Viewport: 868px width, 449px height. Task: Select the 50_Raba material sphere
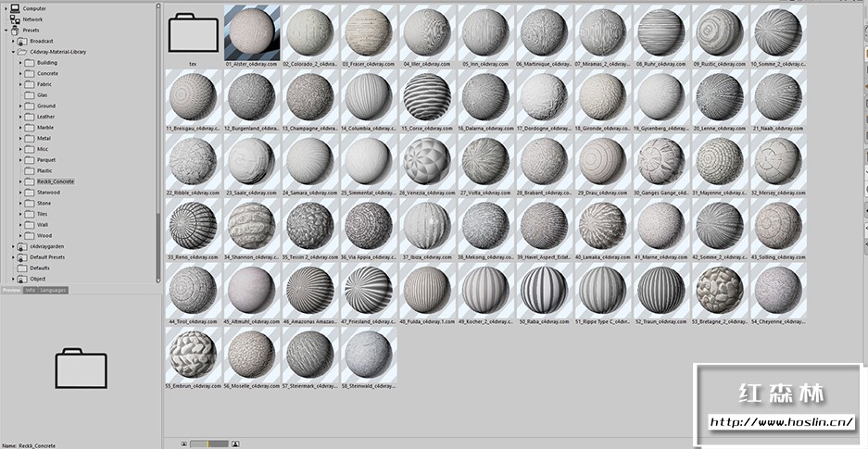pyautogui.click(x=544, y=290)
